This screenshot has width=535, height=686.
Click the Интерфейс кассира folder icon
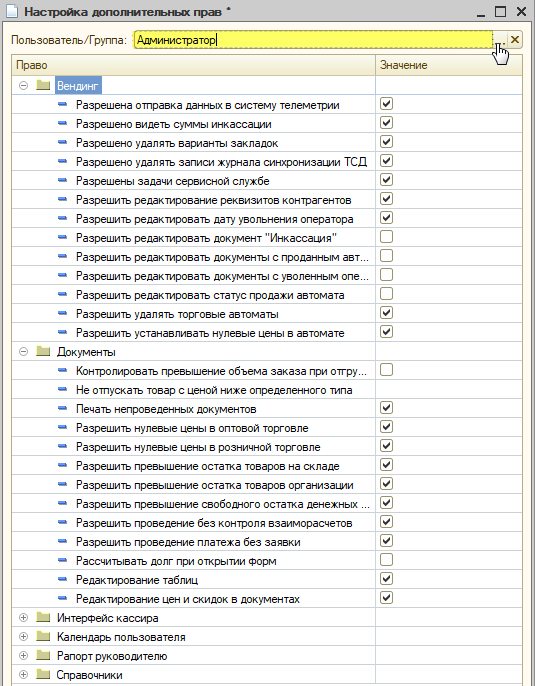pos(43,617)
